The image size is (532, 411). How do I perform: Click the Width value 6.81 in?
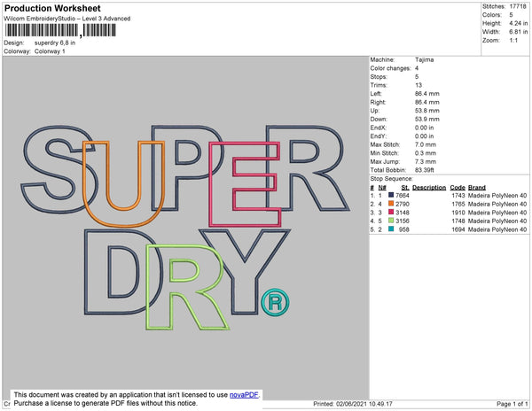[x=519, y=32]
